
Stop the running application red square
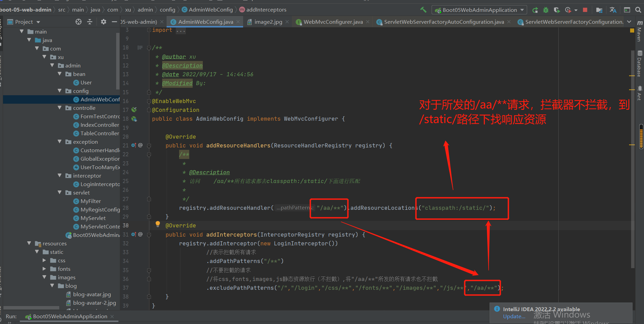click(x=585, y=10)
